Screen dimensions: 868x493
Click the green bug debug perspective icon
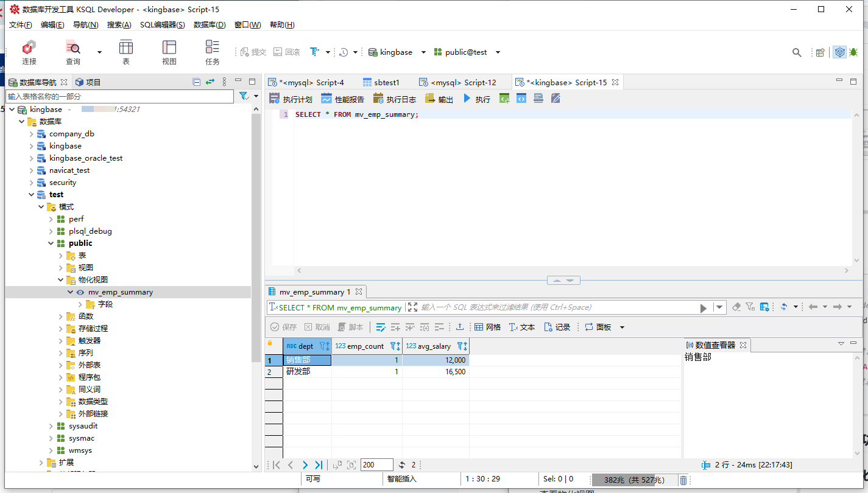tap(853, 52)
